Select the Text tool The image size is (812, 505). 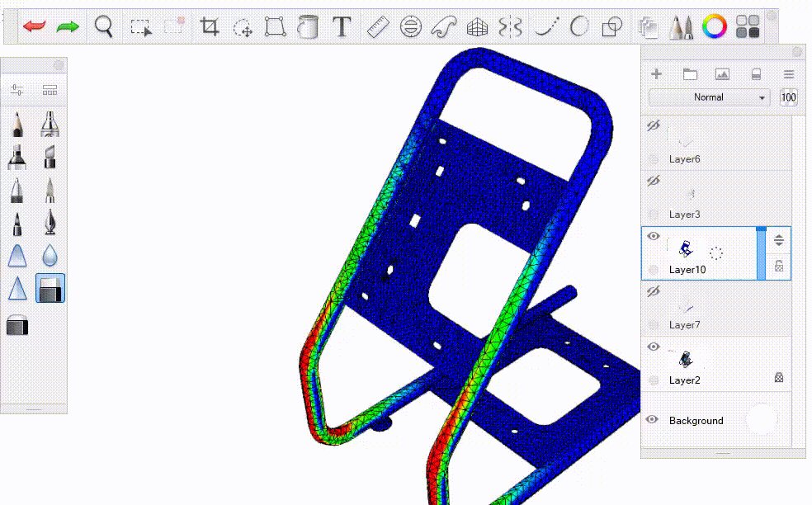click(342, 26)
